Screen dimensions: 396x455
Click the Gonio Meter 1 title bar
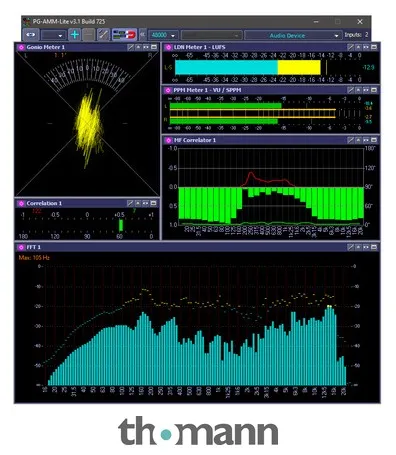pyautogui.click(x=87, y=47)
